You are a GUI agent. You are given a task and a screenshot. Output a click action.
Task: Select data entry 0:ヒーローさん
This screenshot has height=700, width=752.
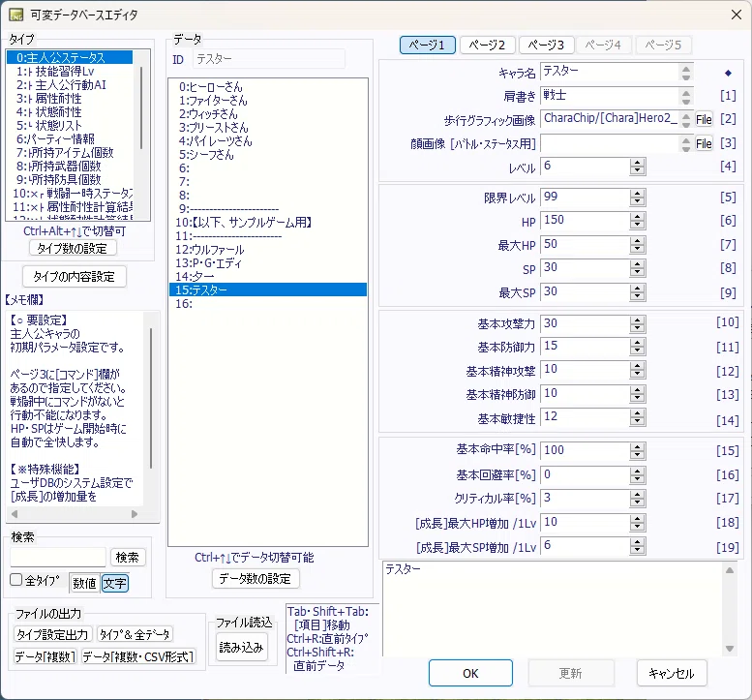pos(268,87)
